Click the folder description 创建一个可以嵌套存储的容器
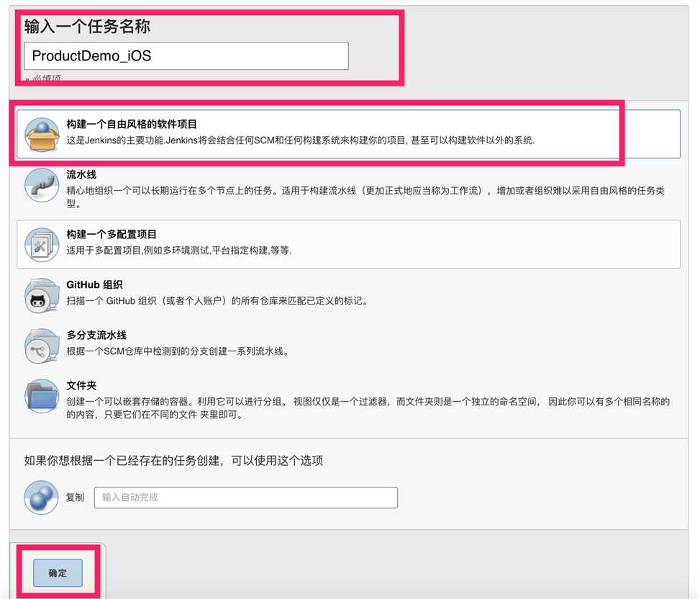The image size is (700, 599). tap(368, 407)
